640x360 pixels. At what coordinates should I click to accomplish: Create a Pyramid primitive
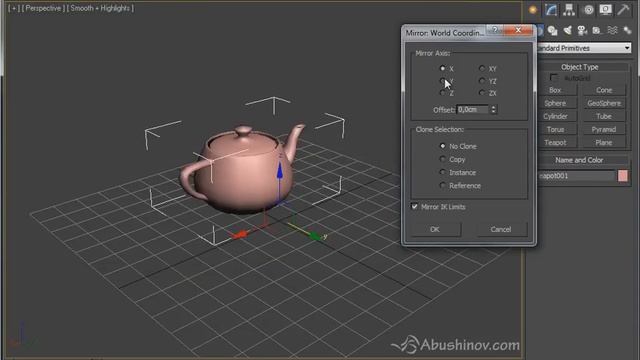604,129
